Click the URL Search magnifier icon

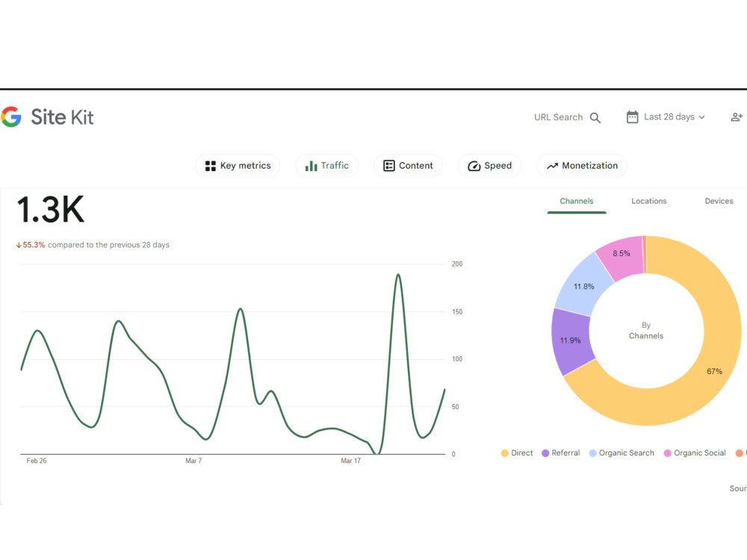[595, 118]
